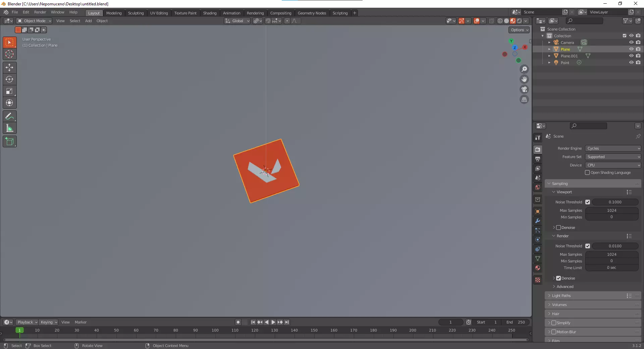This screenshot has width=644, height=349.
Task: Jump to the end frame
Action: (287, 322)
